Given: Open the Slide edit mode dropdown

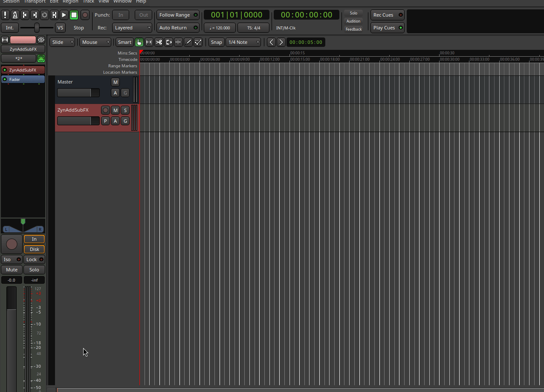Looking at the screenshot, I should pyautogui.click(x=63, y=42).
